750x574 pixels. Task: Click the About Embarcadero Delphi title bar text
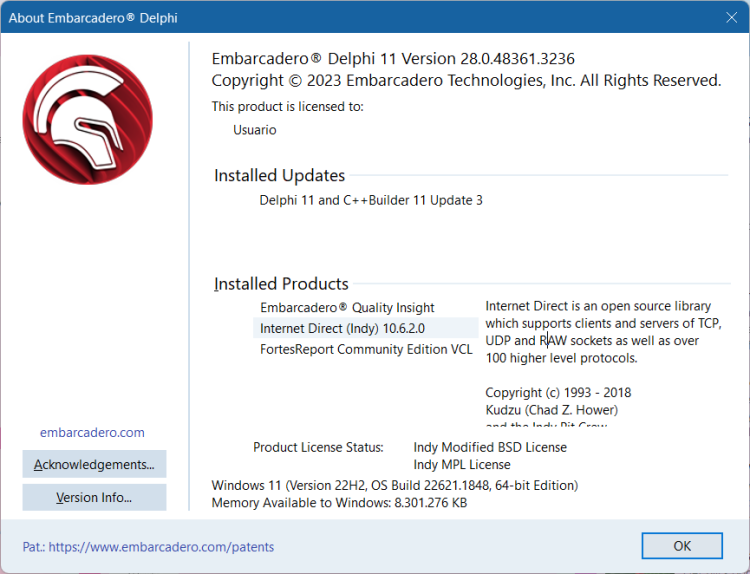(x=93, y=18)
